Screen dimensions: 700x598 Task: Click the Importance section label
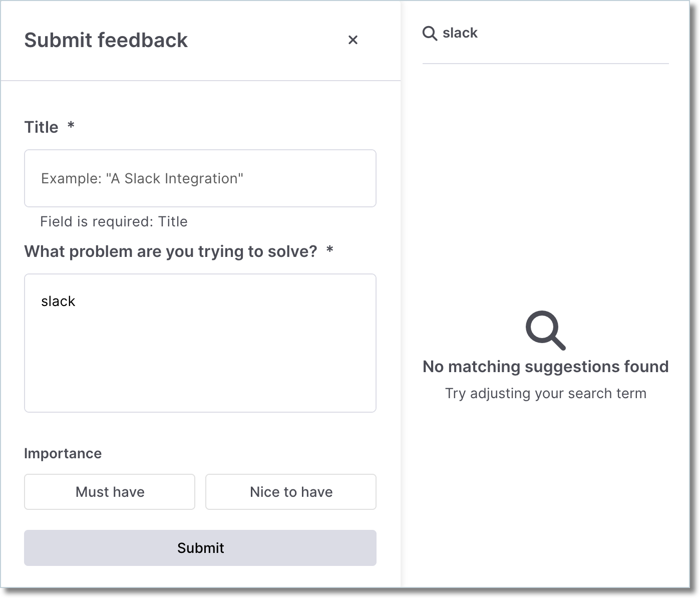[63, 453]
